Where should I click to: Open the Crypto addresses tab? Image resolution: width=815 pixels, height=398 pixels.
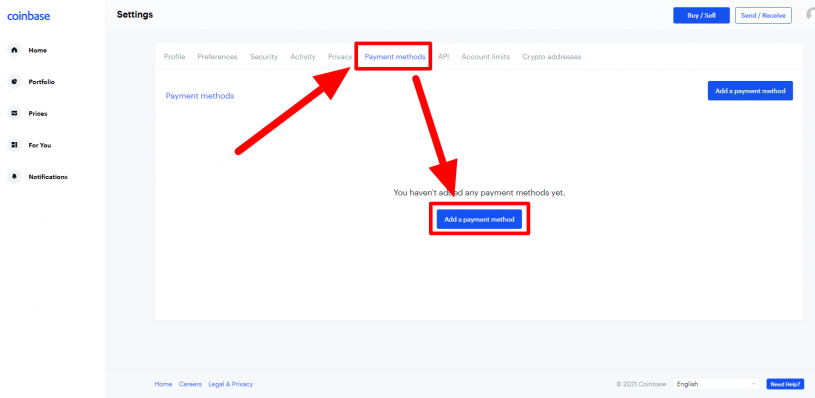551,57
